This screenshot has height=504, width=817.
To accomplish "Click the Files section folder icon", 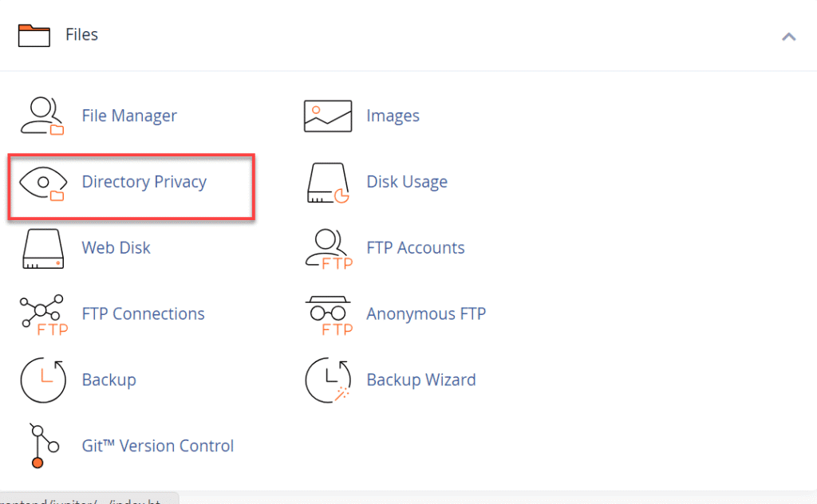I will (x=34, y=36).
